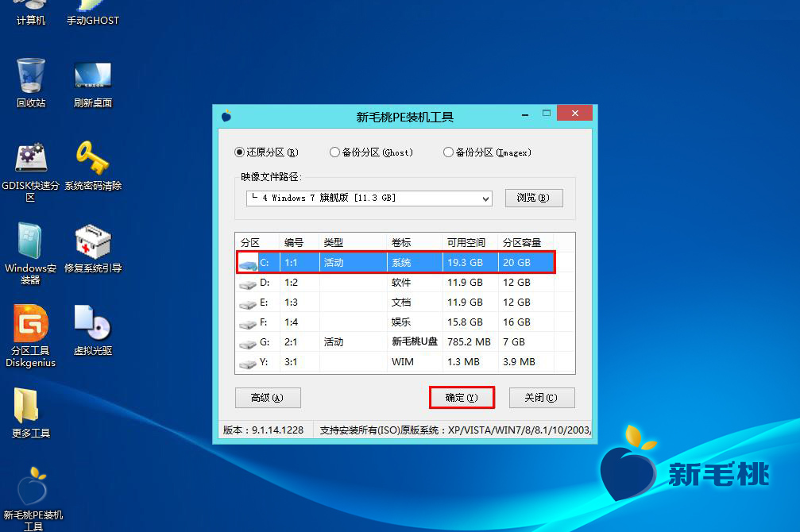Click the 16 GB capacity cell

pos(517,322)
